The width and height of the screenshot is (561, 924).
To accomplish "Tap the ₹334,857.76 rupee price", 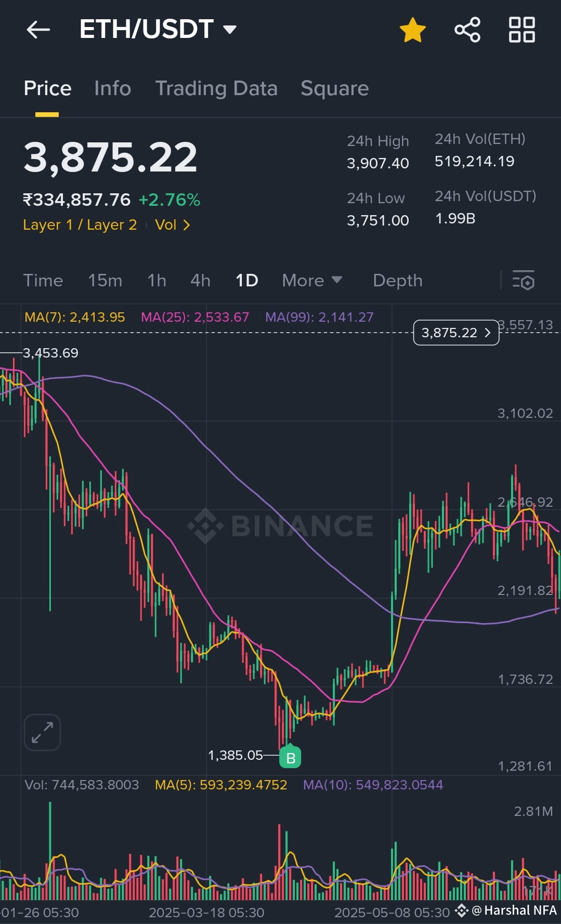I will 77,200.
